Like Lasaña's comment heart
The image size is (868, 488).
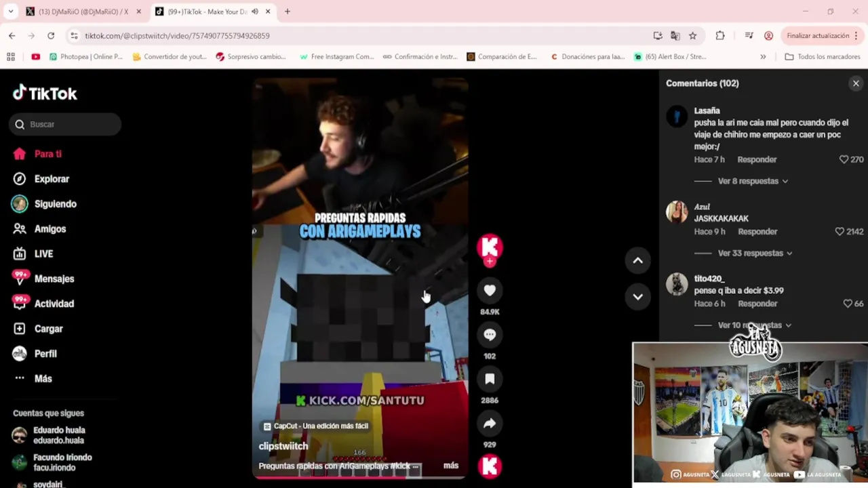pyautogui.click(x=844, y=159)
